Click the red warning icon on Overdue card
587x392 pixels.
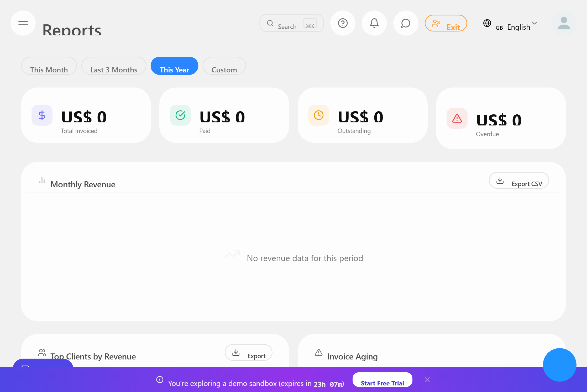click(457, 118)
